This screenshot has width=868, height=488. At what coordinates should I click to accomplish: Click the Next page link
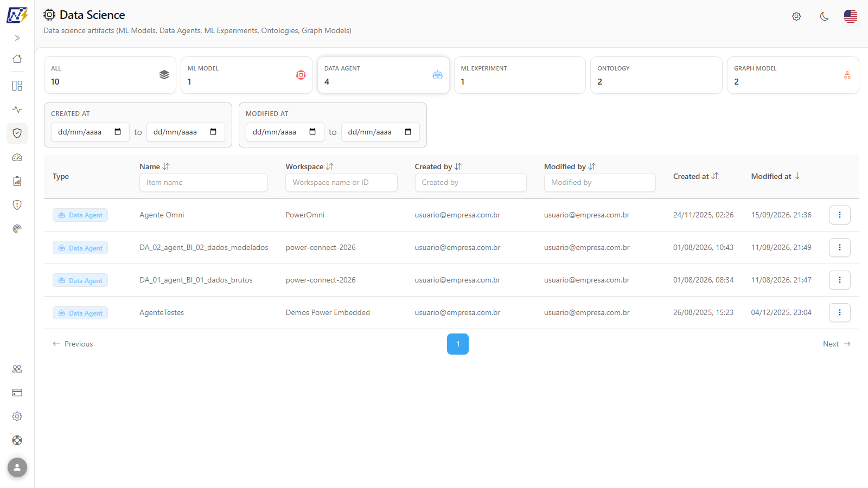[x=837, y=344]
